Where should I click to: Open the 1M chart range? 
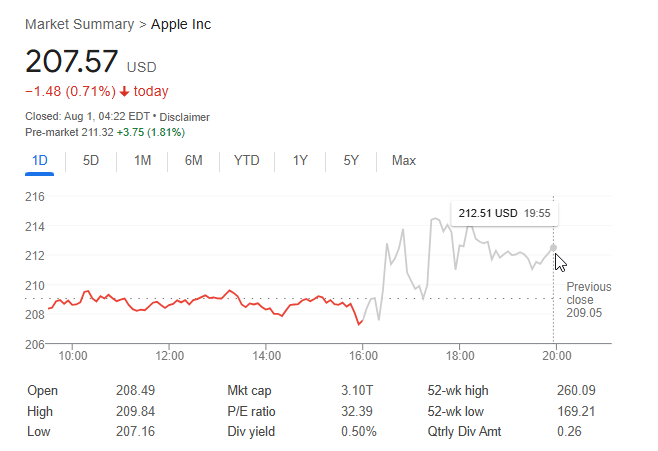[142, 161]
